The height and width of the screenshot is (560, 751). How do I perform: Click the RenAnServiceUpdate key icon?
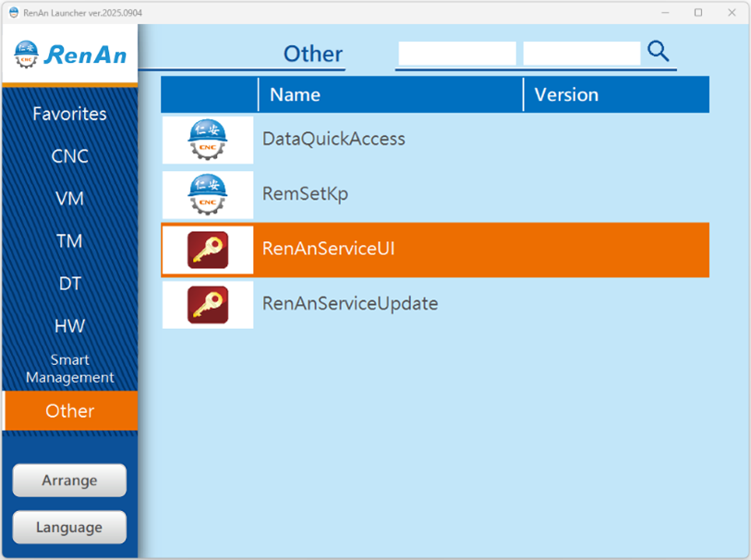[x=208, y=304]
